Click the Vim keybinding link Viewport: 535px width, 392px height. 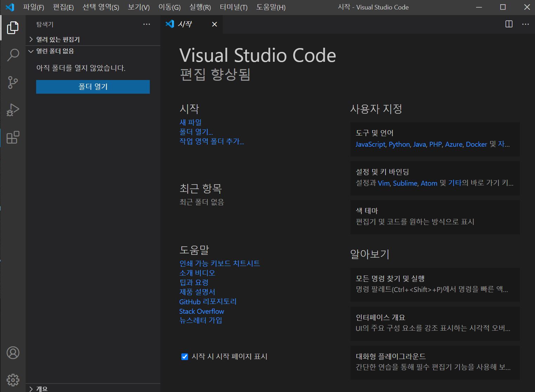pyautogui.click(x=384, y=183)
